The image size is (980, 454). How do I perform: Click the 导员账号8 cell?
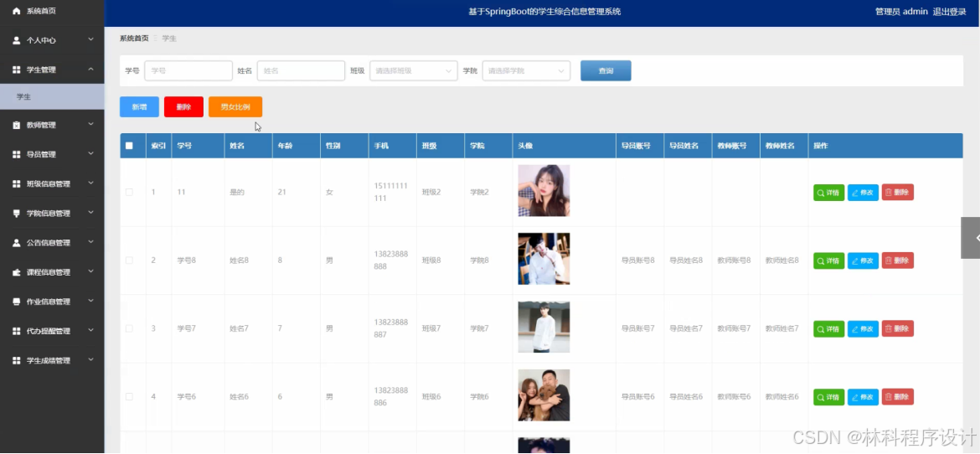[638, 261]
